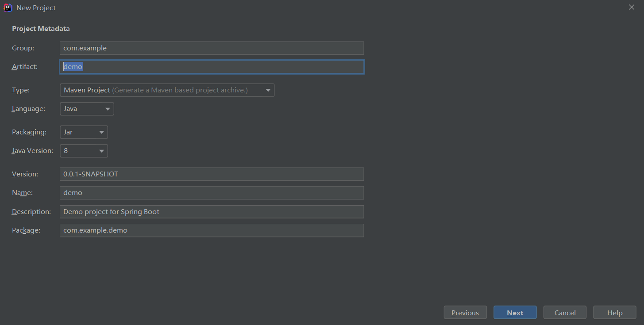Open the Type dropdown showing Maven Project
The height and width of the screenshot is (325, 644).
pyautogui.click(x=167, y=90)
